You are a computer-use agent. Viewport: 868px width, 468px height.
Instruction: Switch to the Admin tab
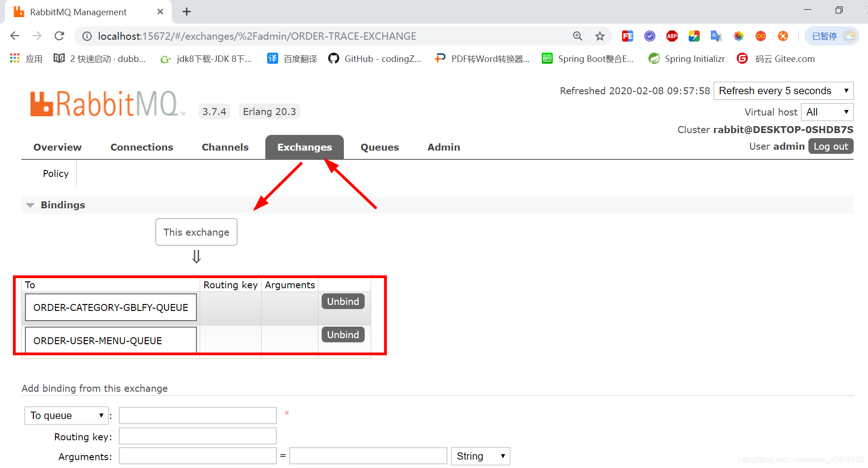444,147
